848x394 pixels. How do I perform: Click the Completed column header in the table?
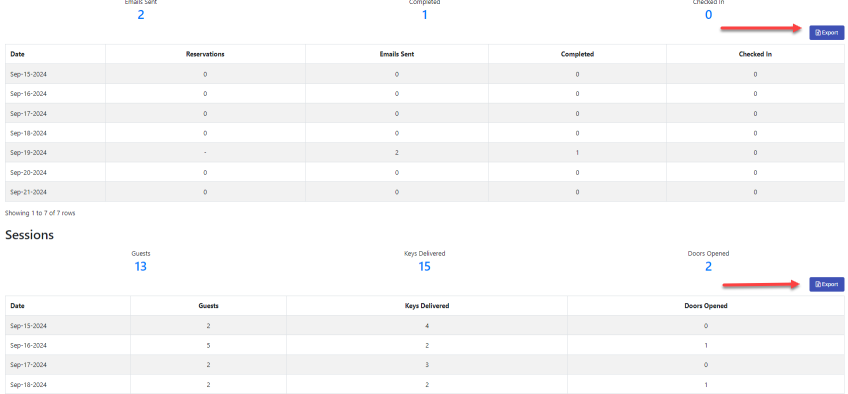coord(577,54)
